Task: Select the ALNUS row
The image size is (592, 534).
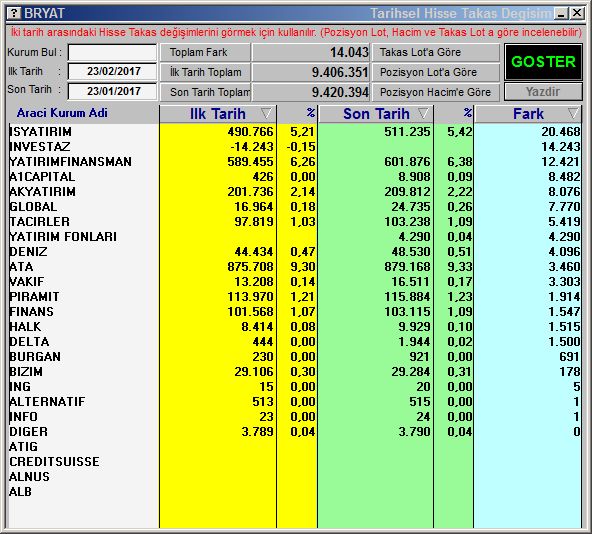Action: [x=294, y=477]
